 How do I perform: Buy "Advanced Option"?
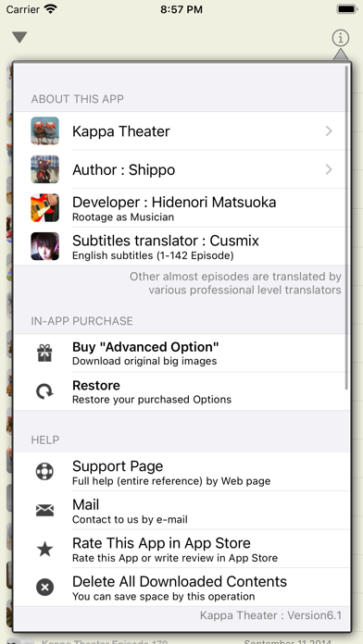click(181, 353)
